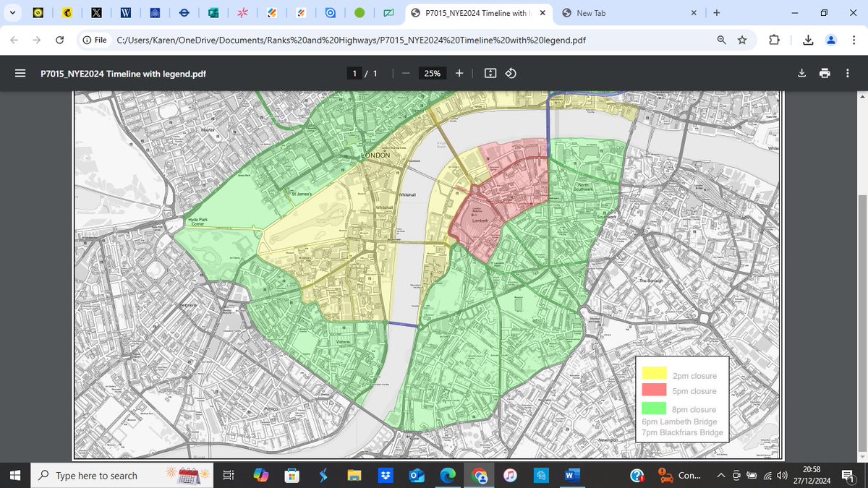This screenshot has width=868, height=488.
Task: Launch Copilot from the taskbar
Action: (260, 475)
